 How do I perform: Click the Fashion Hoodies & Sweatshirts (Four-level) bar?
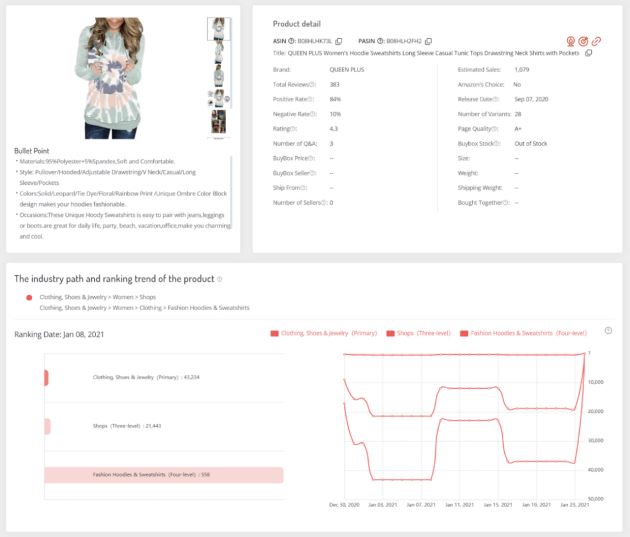tap(164, 475)
